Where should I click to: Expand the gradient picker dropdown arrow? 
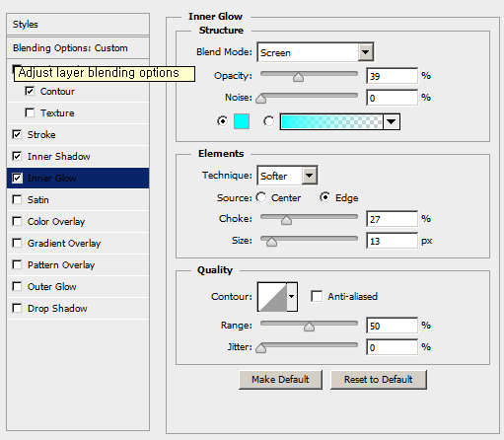(x=392, y=121)
